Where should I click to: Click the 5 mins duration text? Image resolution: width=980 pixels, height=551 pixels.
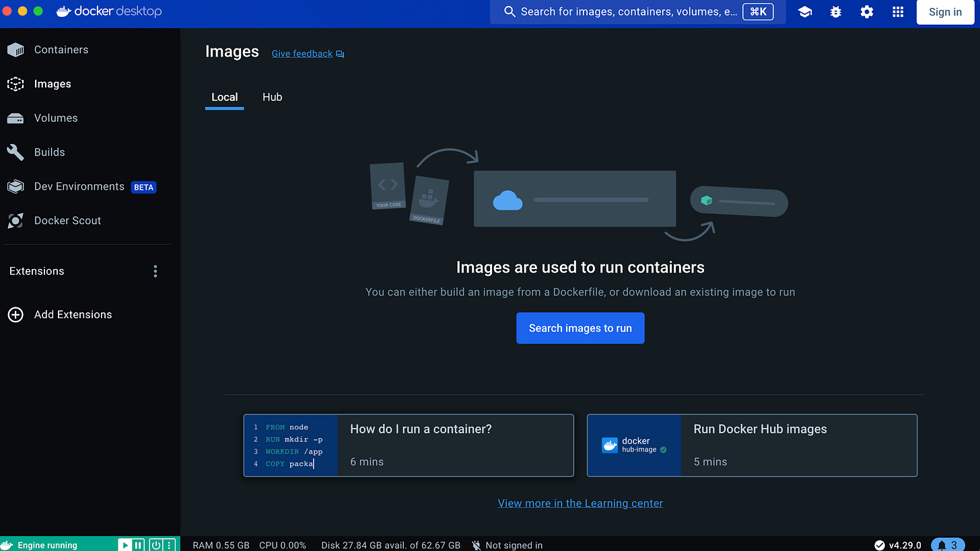(710, 462)
